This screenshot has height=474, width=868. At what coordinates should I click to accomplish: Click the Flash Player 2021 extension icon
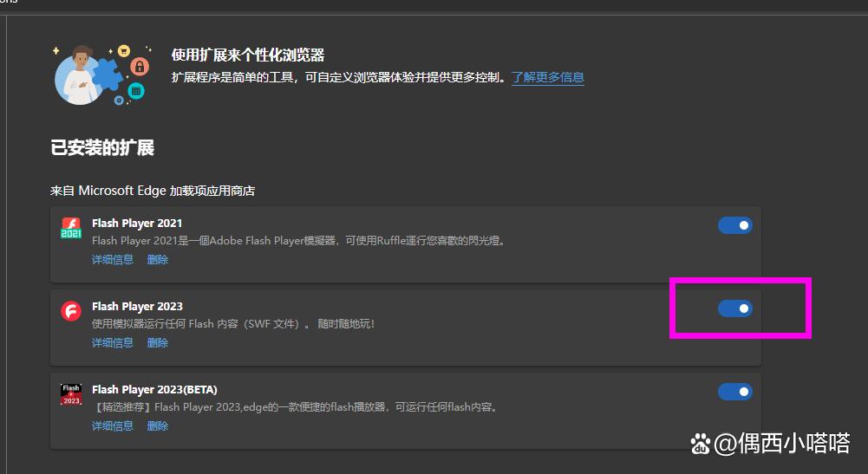pos(71,228)
